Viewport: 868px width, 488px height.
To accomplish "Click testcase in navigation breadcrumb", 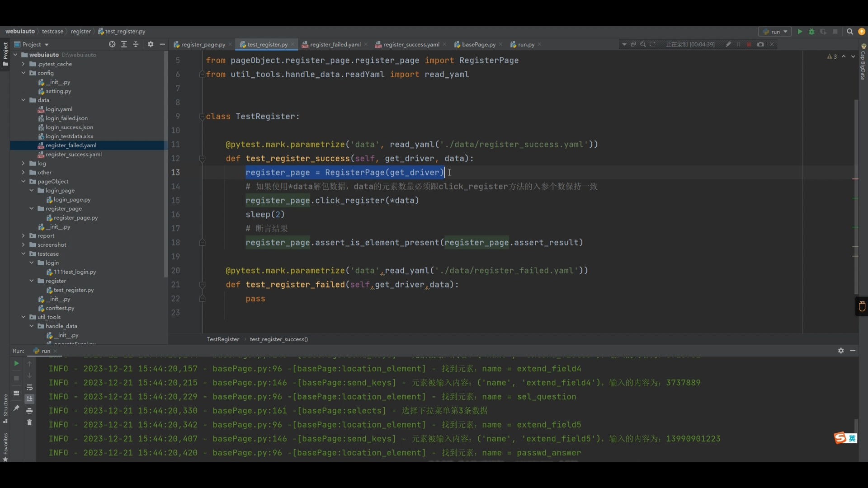I will tap(52, 32).
